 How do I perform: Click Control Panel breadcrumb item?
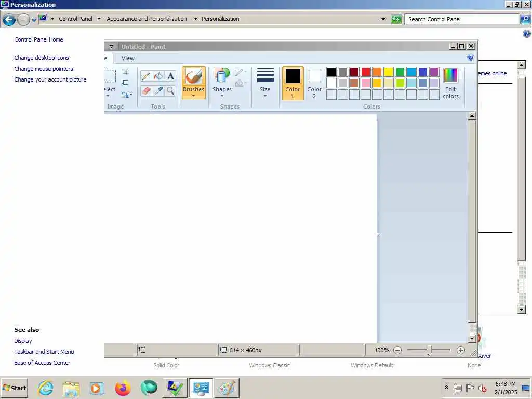pos(75,19)
